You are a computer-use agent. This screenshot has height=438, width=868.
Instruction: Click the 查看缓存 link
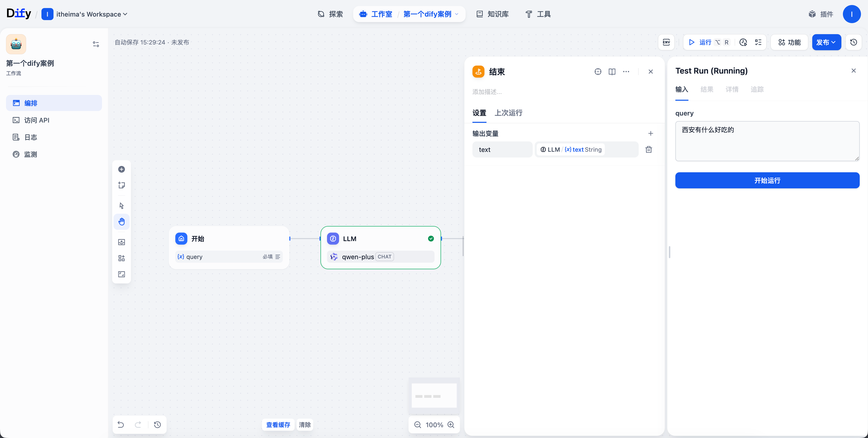pos(278,424)
